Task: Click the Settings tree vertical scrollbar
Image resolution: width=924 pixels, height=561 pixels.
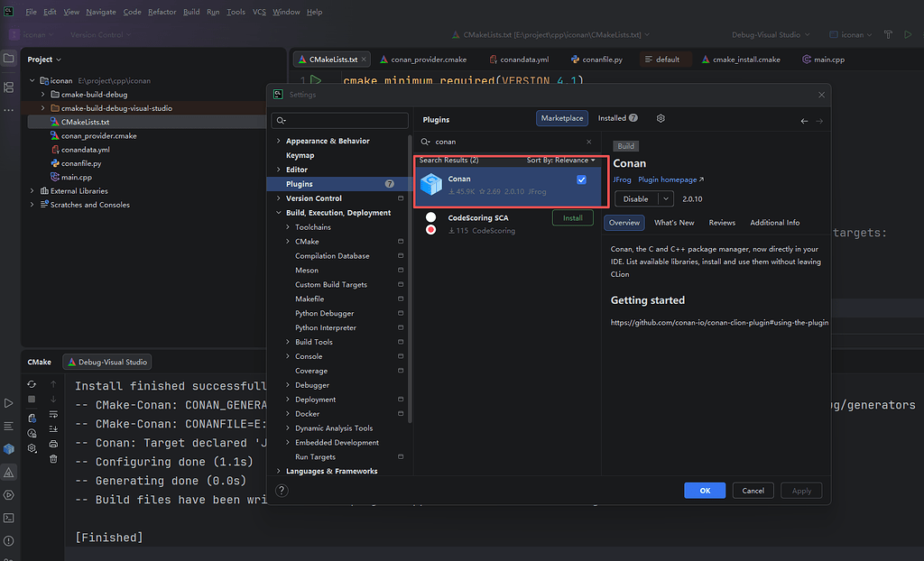Action: click(x=410, y=277)
